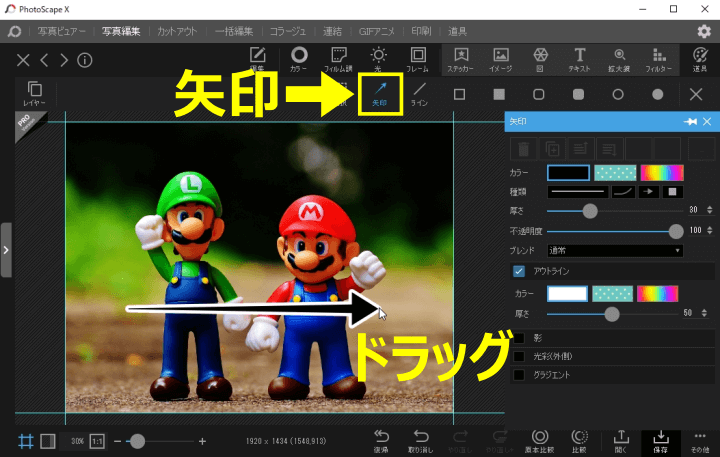Go to next photo with right chevron
This screenshot has height=457, width=720.
click(64, 60)
